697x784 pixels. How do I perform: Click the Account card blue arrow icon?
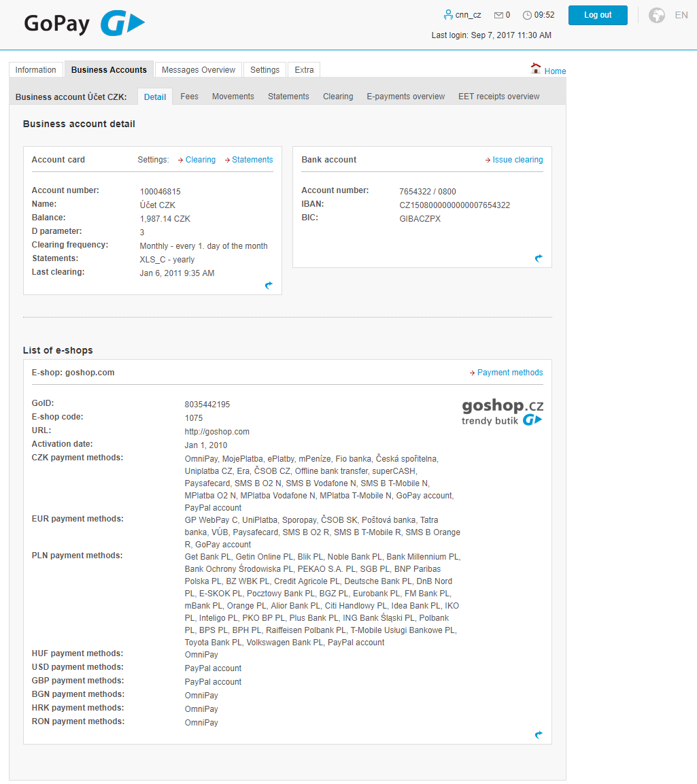[x=269, y=285]
